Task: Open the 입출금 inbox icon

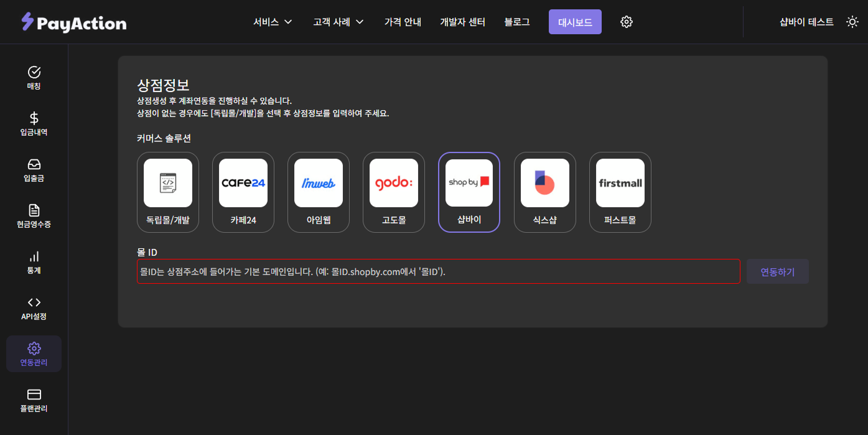Action: coord(34,164)
